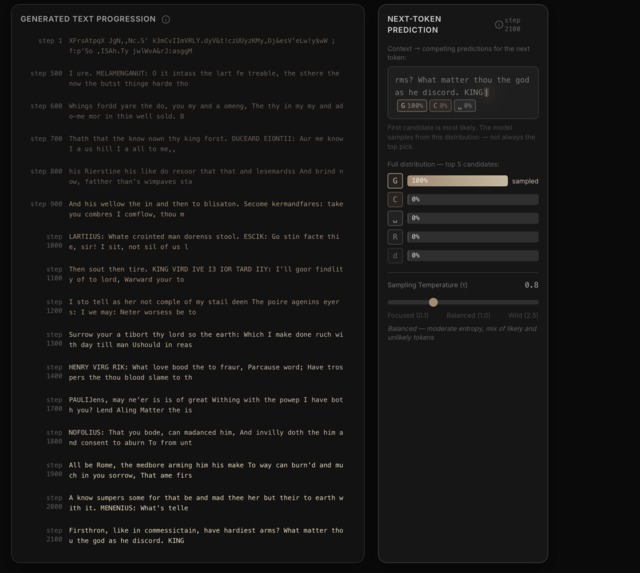640x573 pixels.
Task: Adjust the Sampling Temperature slider handle
Action: coord(433,302)
